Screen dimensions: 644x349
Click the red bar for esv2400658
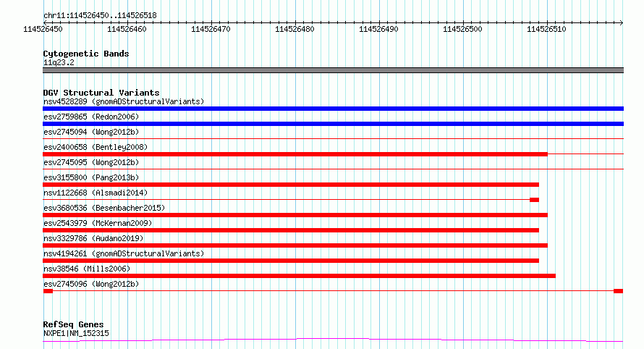295,154
